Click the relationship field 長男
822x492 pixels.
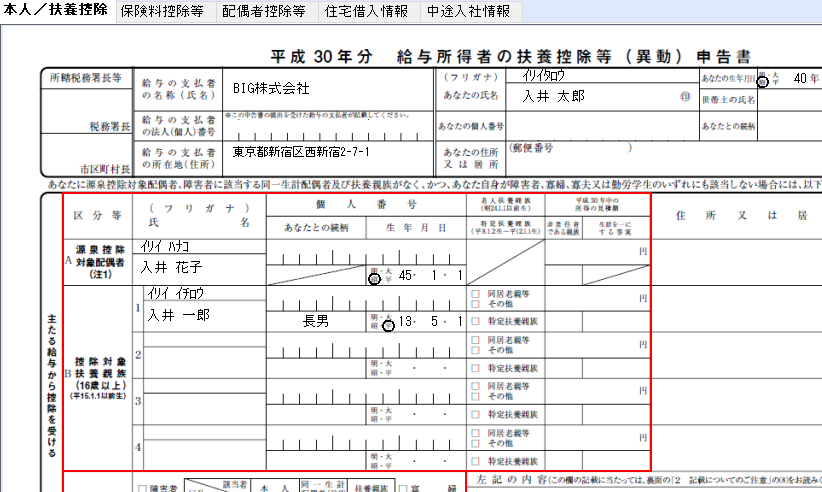pos(316,321)
